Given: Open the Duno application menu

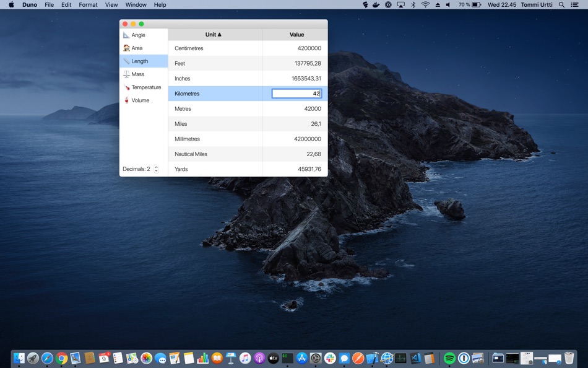Looking at the screenshot, I should [x=30, y=5].
